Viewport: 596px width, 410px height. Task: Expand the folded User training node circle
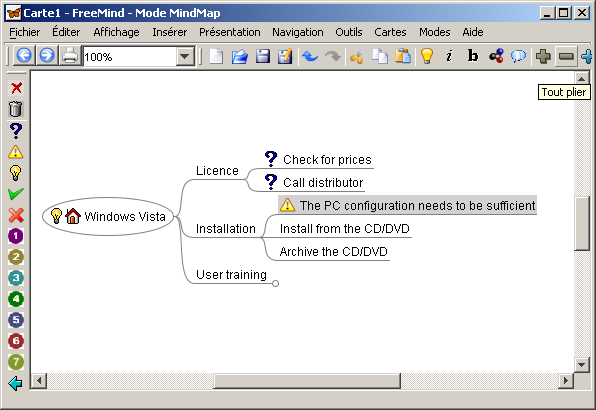tap(276, 283)
